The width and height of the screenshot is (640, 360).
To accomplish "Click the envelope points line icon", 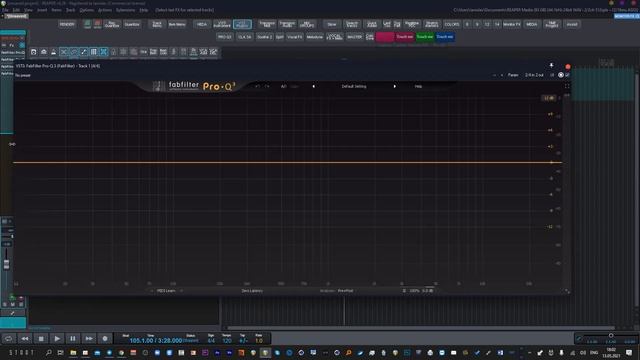I will (84, 52).
